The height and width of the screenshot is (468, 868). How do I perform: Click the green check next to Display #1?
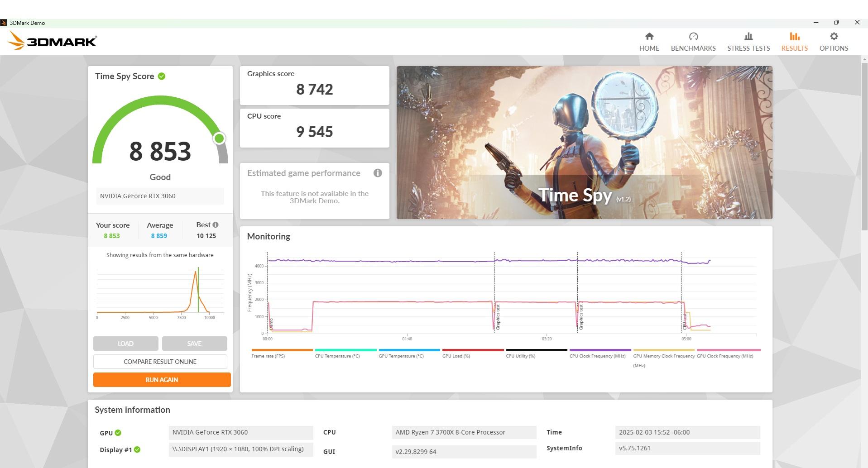(x=137, y=449)
